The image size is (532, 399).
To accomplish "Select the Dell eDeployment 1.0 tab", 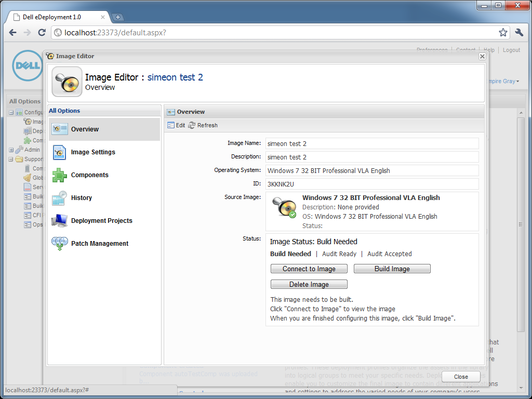I will point(58,17).
